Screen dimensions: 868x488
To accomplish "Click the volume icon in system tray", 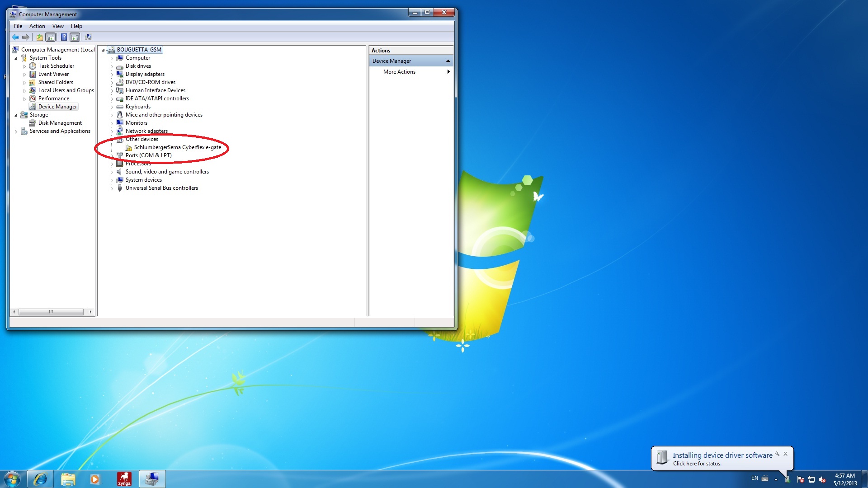I will click(822, 479).
